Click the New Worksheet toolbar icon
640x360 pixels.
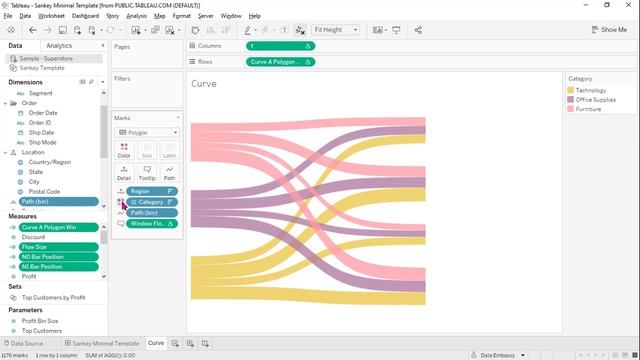tap(136, 30)
